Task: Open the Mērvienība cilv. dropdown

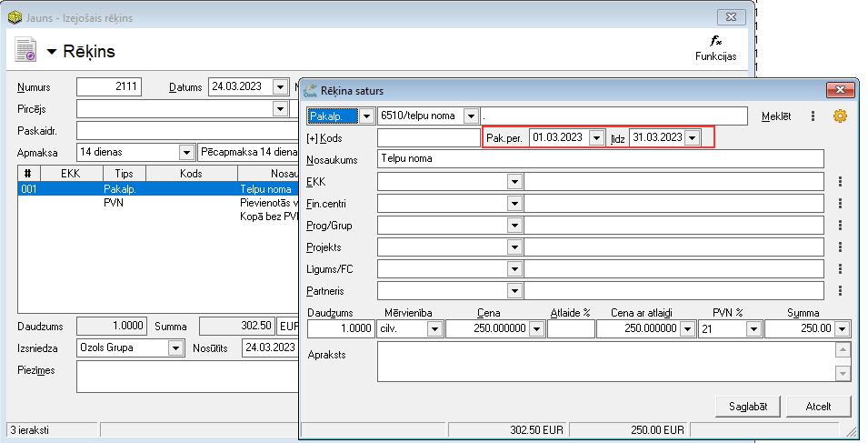Action: tap(434, 329)
